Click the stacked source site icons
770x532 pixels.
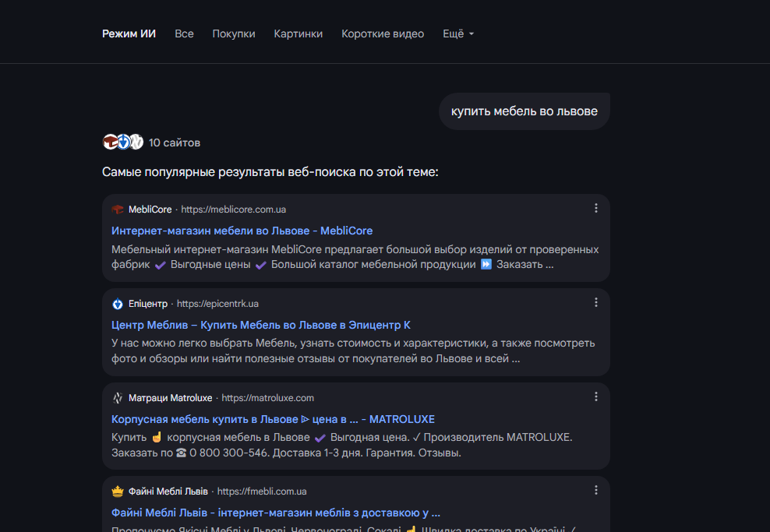tap(123, 142)
